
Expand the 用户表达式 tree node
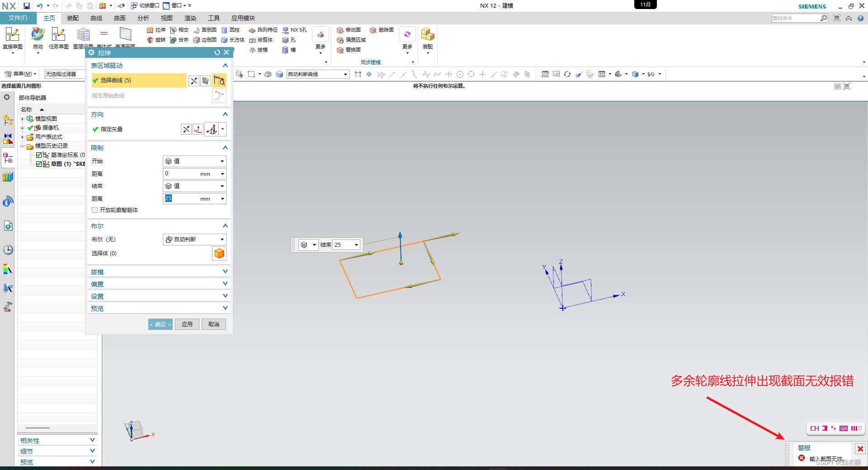[x=22, y=137]
